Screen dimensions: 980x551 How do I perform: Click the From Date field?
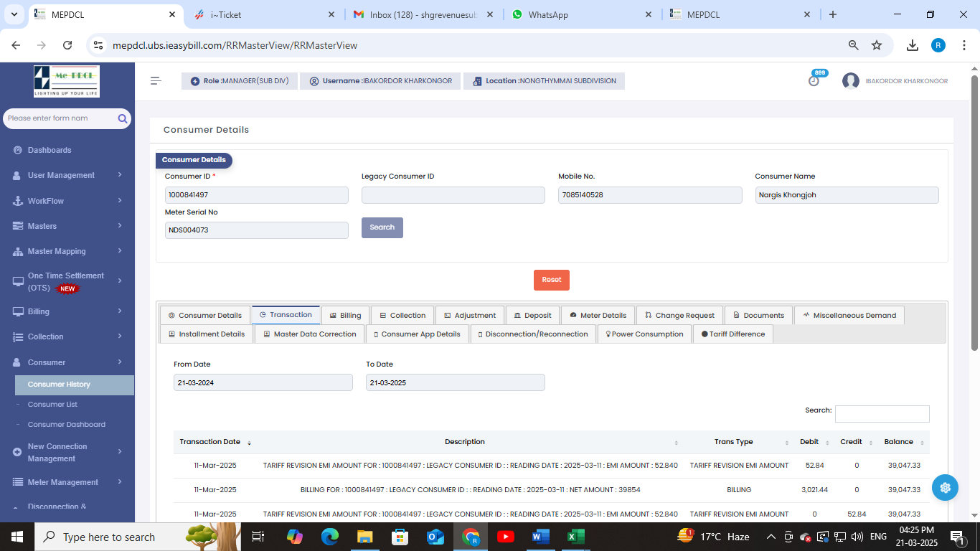click(263, 382)
